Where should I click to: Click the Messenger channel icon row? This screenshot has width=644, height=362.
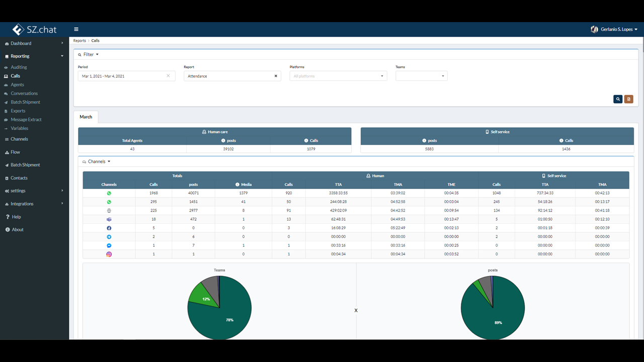coord(356,245)
